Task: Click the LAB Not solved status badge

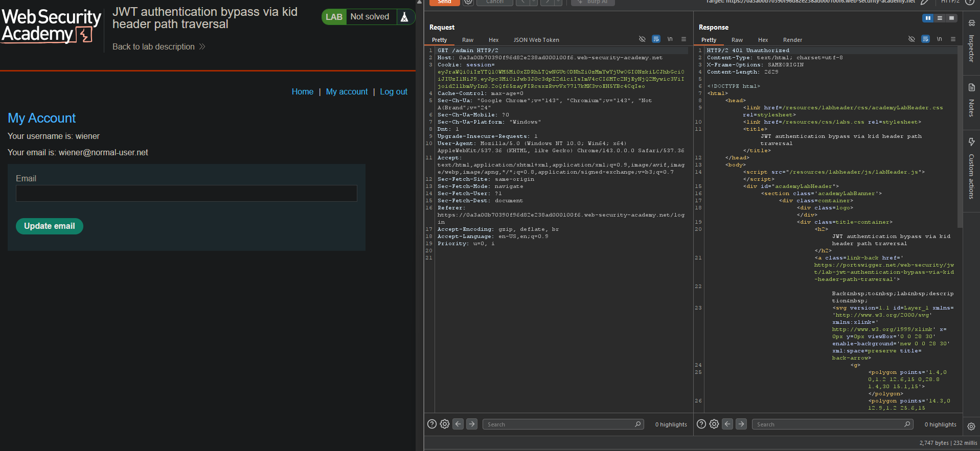Action: click(x=359, y=17)
